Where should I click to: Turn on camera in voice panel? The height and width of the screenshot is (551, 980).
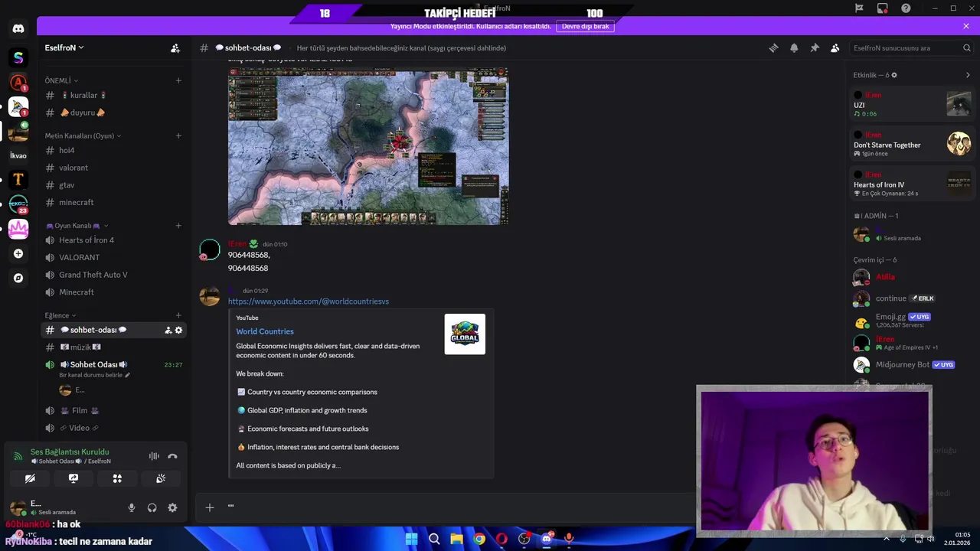pos(30,478)
